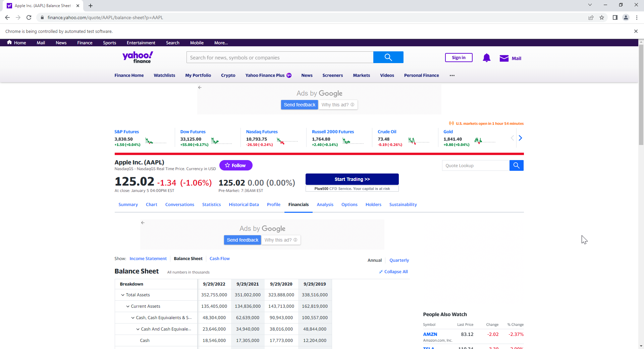Go back in browser history
The image size is (644, 349).
tap(7, 17)
